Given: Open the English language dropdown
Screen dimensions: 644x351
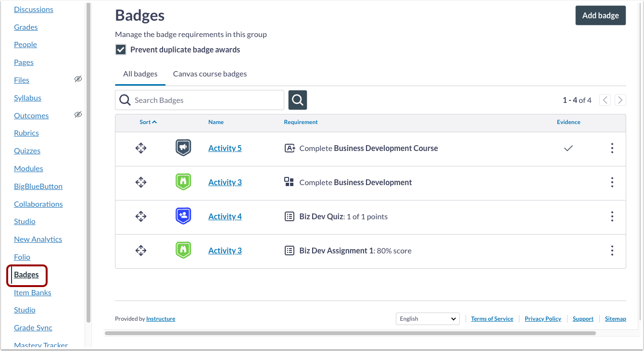Looking at the screenshot, I should [x=428, y=319].
